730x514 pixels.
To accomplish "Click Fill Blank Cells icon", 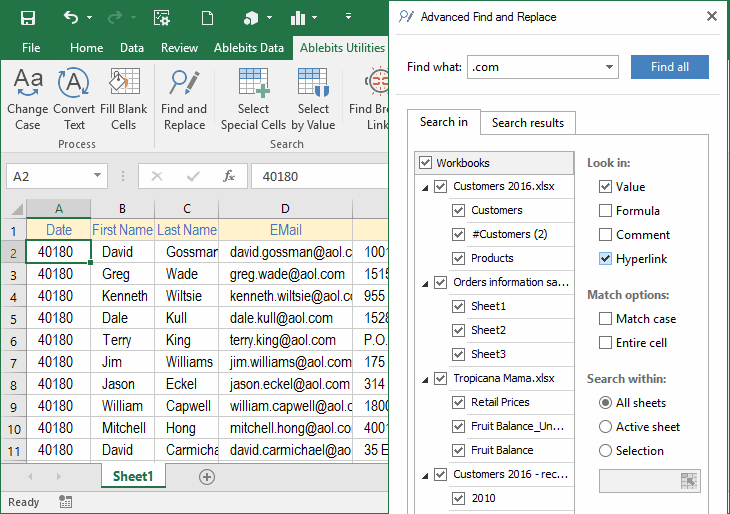I will [124, 99].
